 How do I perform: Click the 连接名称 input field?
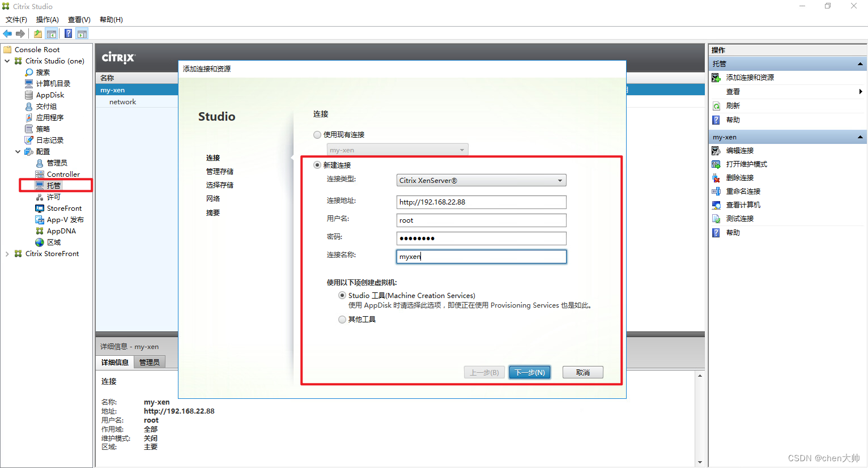tap(481, 257)
